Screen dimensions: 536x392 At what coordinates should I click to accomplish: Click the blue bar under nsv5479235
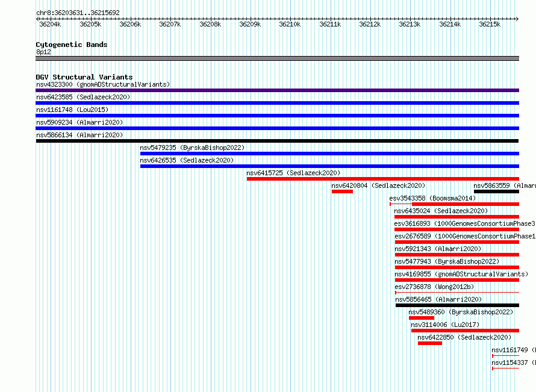click(329, 154)
